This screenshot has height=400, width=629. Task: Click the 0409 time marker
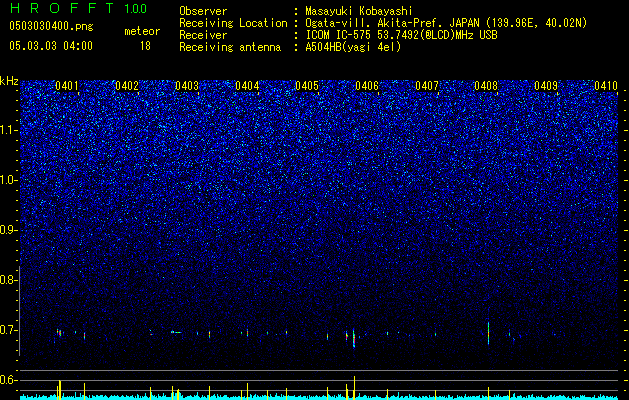(546, 85)
